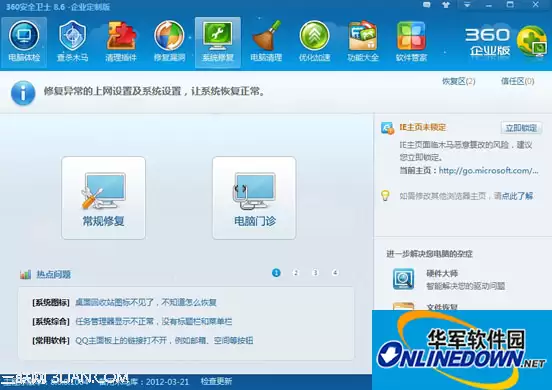552x390 pixels.
Task: Go to hot issues page 2
Action: coord(296,272)
